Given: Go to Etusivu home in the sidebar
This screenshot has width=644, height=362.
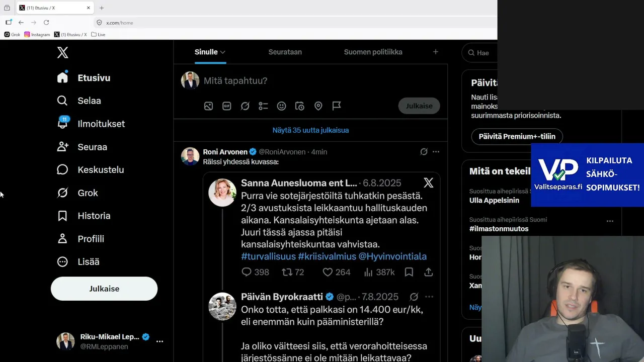Looking at the screenshot, I should coord(84,78).
